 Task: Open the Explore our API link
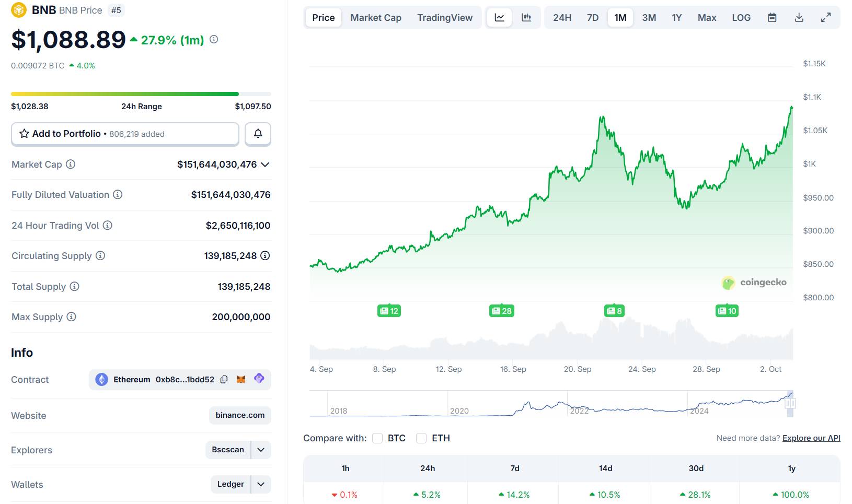(x=811, y=438)
